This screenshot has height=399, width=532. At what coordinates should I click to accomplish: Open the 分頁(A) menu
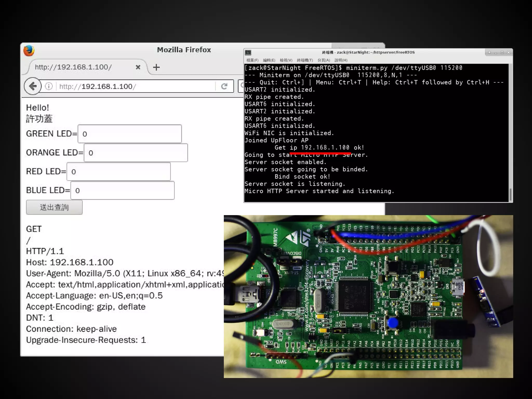[x=323, y=60]
